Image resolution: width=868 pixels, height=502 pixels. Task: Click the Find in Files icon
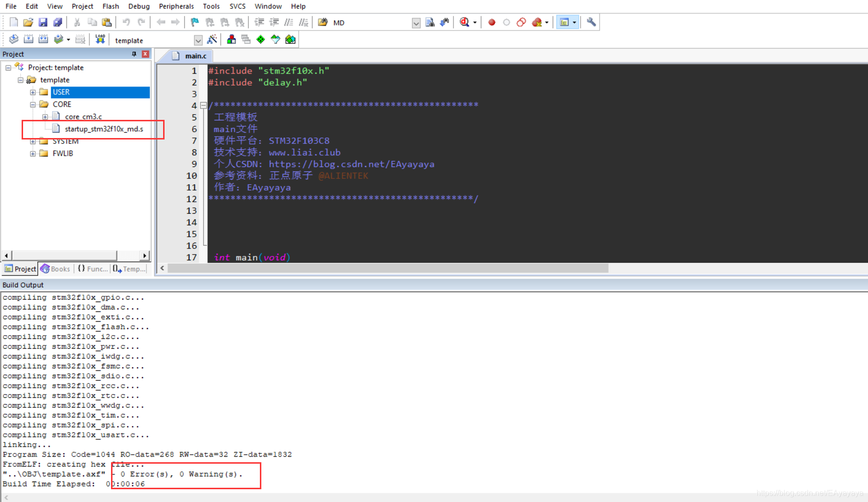coord(323,22)
